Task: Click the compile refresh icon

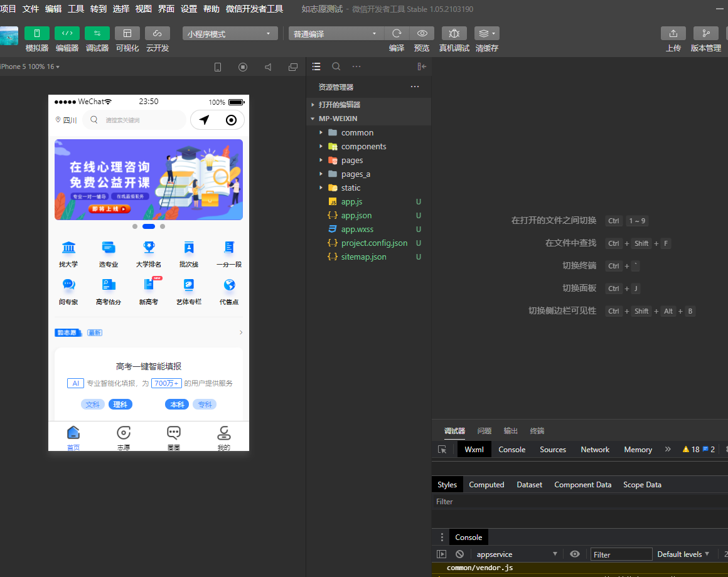Action: click(x=397, y=33)
